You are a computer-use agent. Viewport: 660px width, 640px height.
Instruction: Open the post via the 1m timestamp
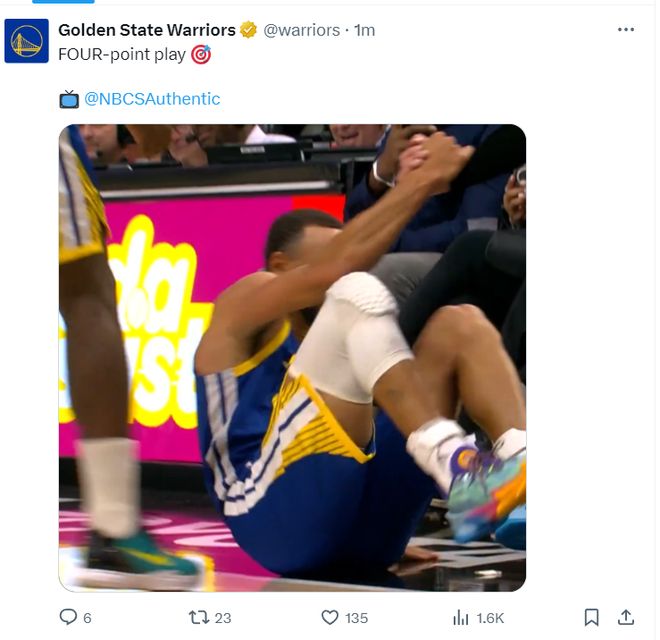click(364, 30)
